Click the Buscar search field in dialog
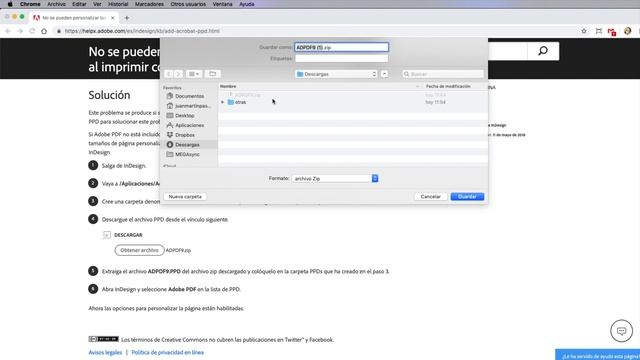 [x=443, y=74]
